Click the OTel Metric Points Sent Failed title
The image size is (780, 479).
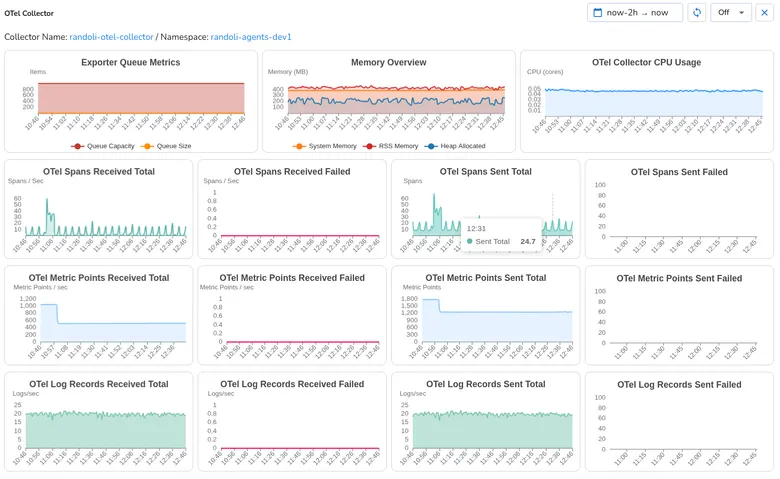(679, 278)
